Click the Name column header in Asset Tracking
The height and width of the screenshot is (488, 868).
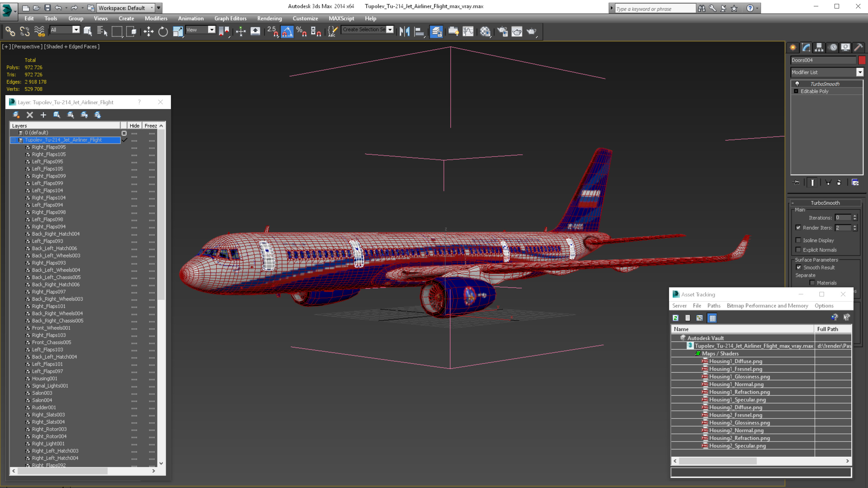coord(742,329)
